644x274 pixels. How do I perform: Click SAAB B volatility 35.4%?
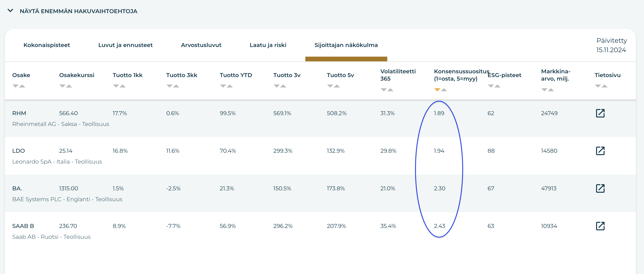click(388, 226)
